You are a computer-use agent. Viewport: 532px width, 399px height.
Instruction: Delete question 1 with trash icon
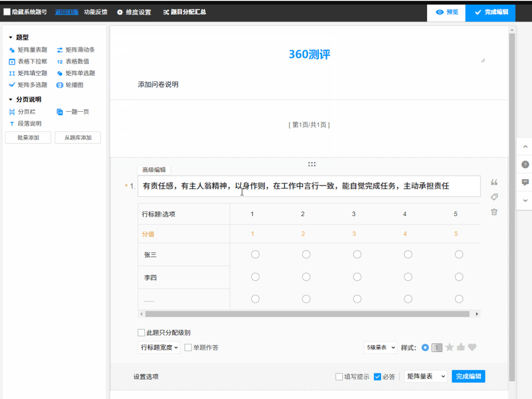pyautogui.click(x=494, y=212)
